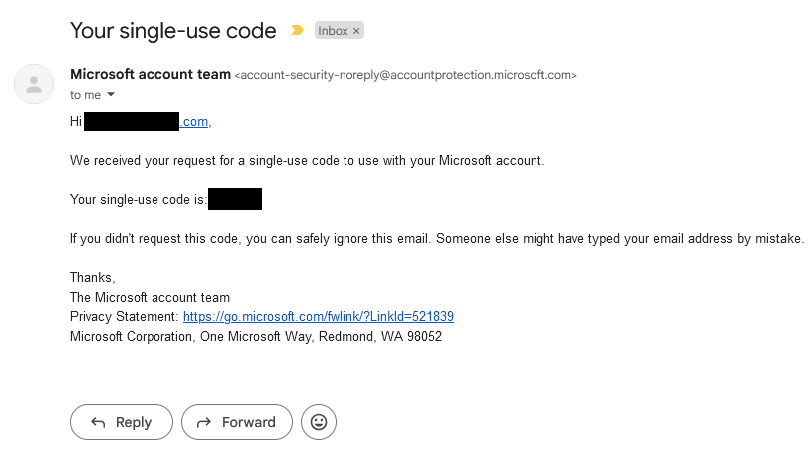Remove the Inbox label with its x

pyautogui.click(x=356, y=31)
